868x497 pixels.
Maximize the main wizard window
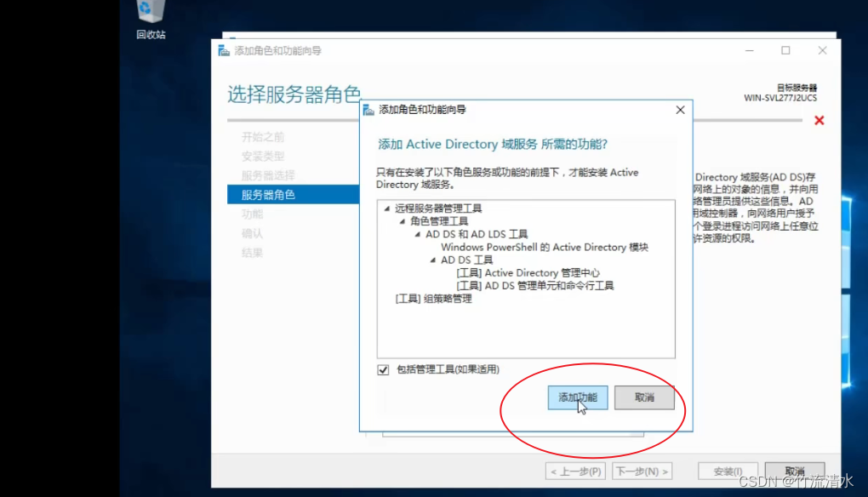coord(785,50)
